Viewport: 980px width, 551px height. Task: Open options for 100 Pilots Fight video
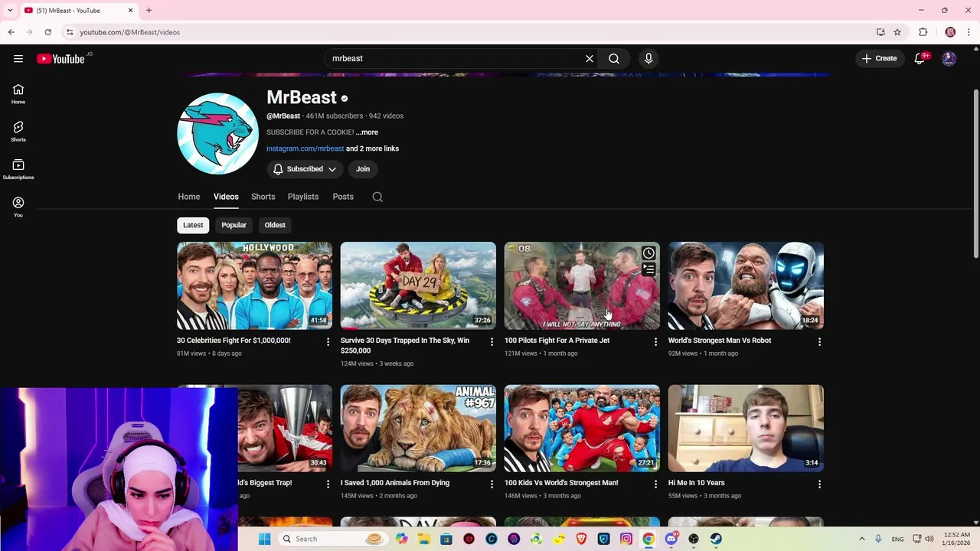click(655, 341)
